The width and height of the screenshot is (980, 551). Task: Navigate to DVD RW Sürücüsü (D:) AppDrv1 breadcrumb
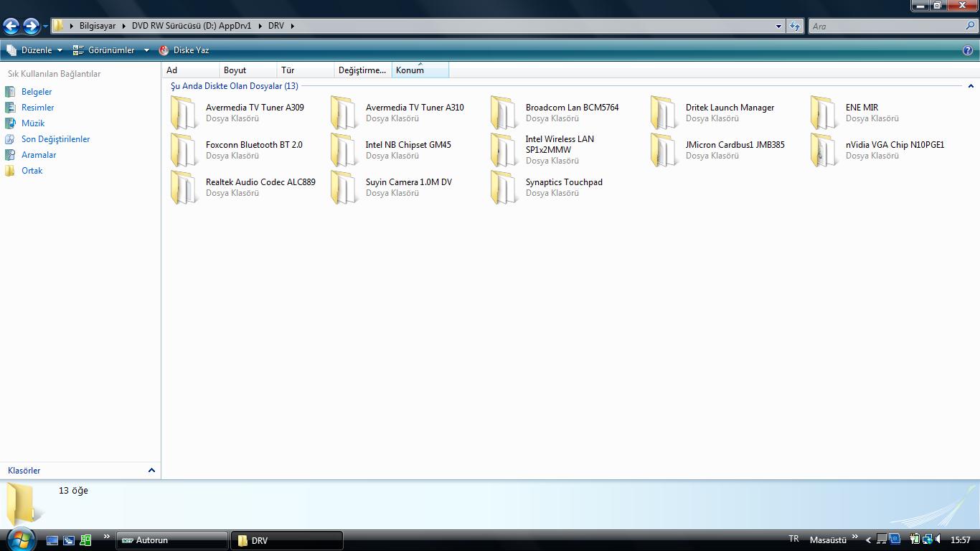point(192,26)
